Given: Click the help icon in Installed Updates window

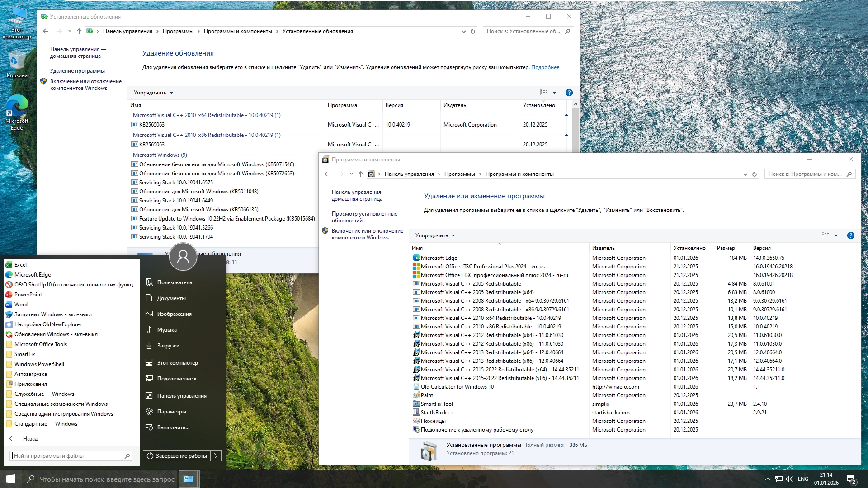Looking at the screenshot, I should click(569, 93).
